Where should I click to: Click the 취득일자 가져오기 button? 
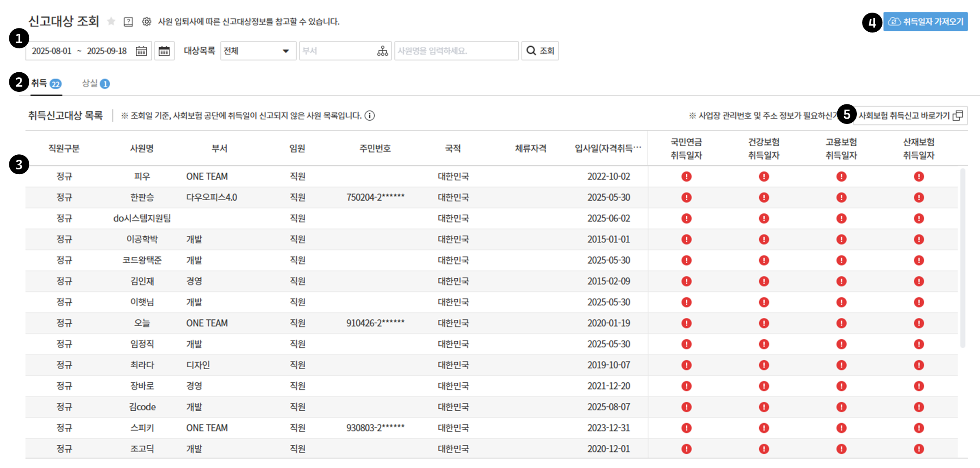point(925,22)
